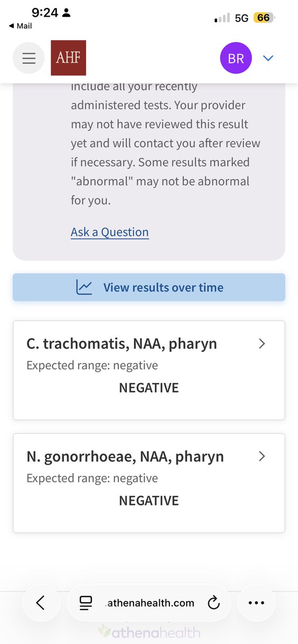Viewport: 298px width, 644px height.
Task: Return to the Mail app
Action: (x=20, y=26)
